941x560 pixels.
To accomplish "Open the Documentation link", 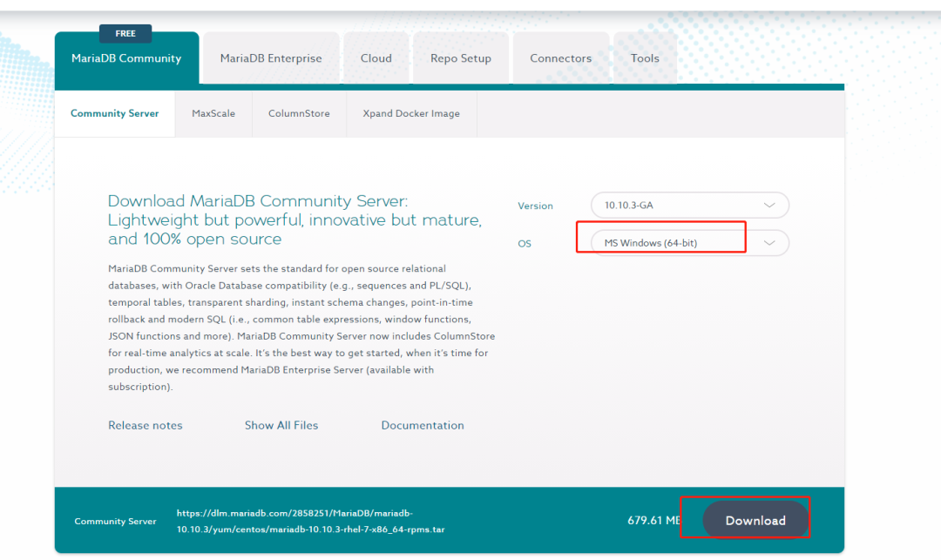I will coord(423,425).
